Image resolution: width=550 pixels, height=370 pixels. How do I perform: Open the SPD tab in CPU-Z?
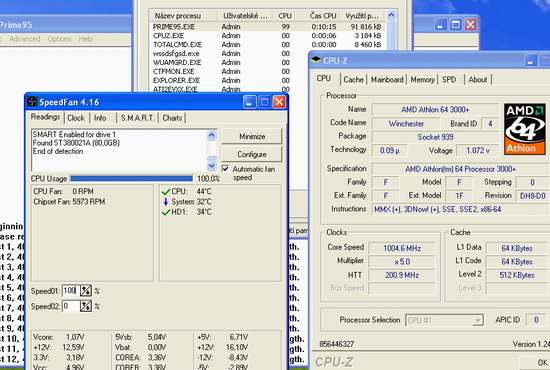click(449, 80)
